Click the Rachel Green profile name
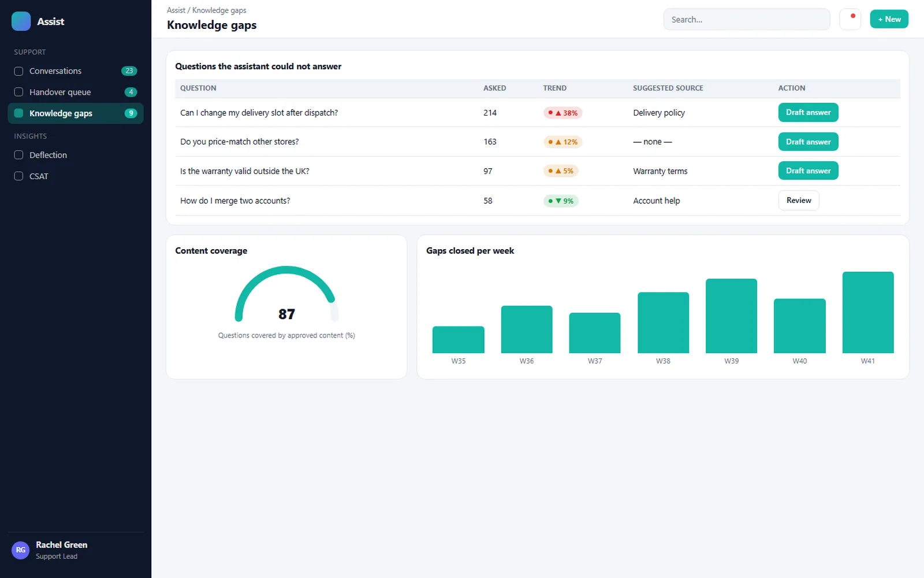 click(x=61, y=544)
